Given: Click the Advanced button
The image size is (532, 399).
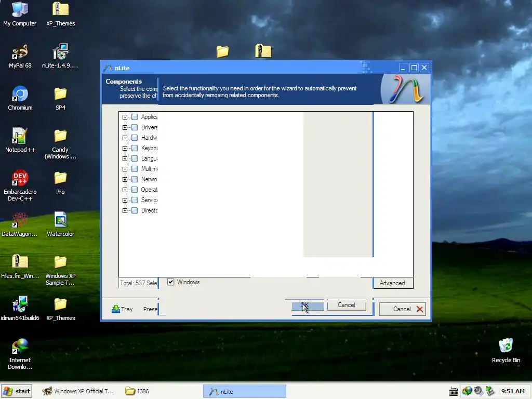Looking at the screenshot, I should tap(393, 283).
